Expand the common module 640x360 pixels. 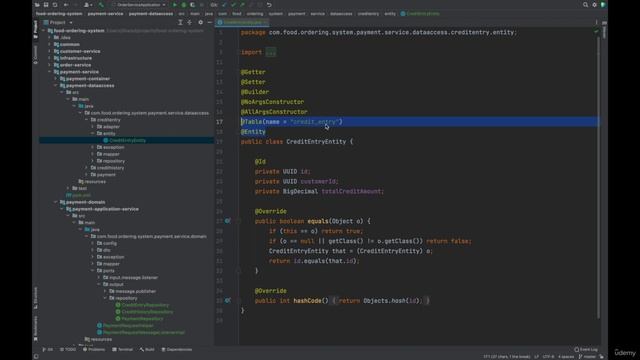click(49, 44)
